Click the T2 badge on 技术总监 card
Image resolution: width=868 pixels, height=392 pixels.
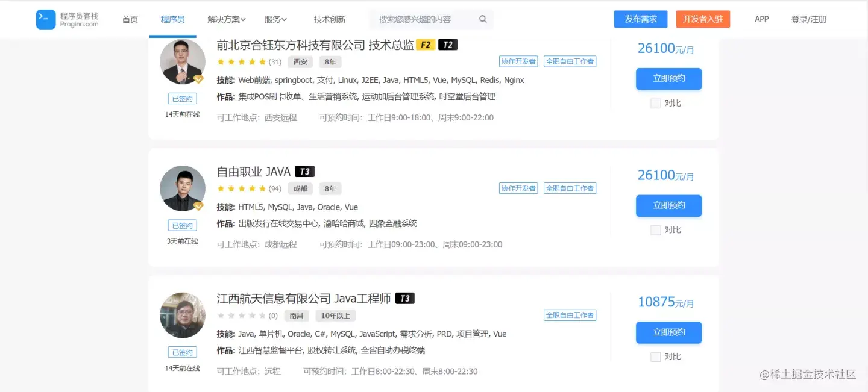click(448, 45)
